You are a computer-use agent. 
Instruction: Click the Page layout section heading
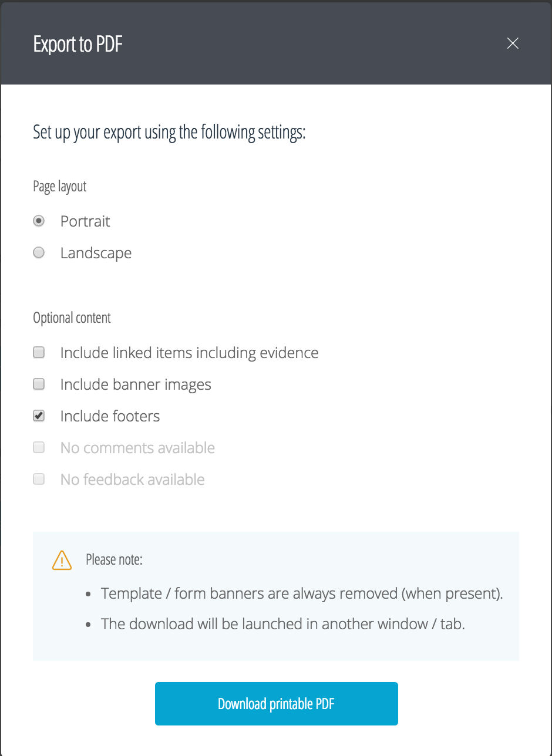[59, 187]
